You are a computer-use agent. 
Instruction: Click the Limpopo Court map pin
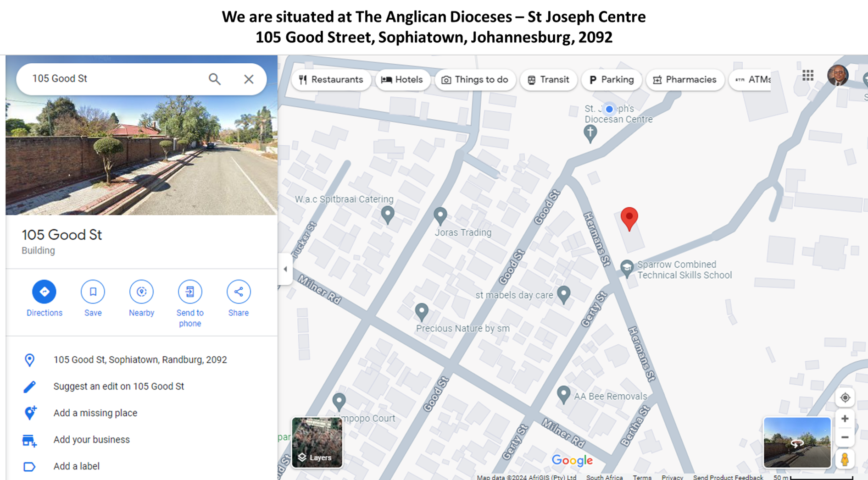tap(339, 401)
